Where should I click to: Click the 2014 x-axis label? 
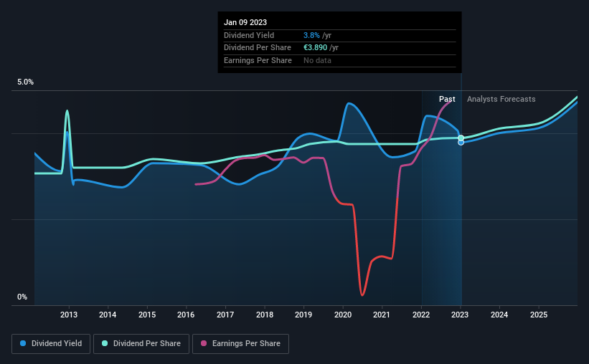click(108, 315)
